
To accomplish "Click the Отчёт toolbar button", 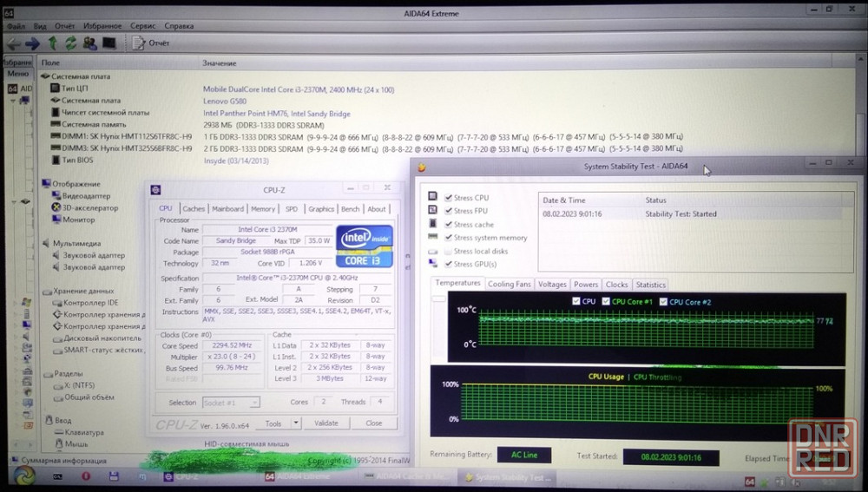I will [150, 43].
